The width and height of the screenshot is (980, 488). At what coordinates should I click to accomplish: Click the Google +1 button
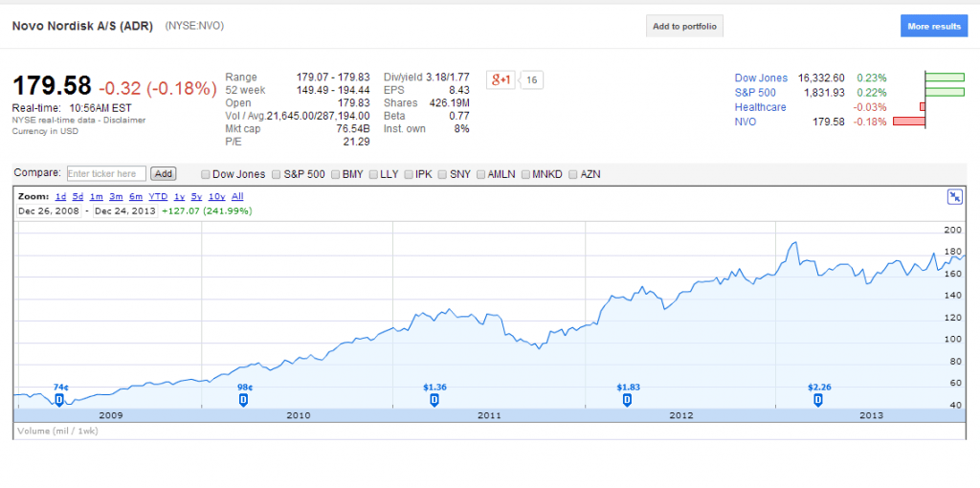pyautogui.click(x=501, y=79)
